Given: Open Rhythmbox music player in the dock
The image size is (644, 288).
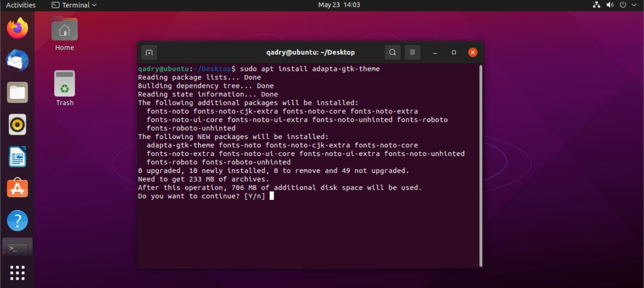Looking at the screenshot, I should pos(17,124).
